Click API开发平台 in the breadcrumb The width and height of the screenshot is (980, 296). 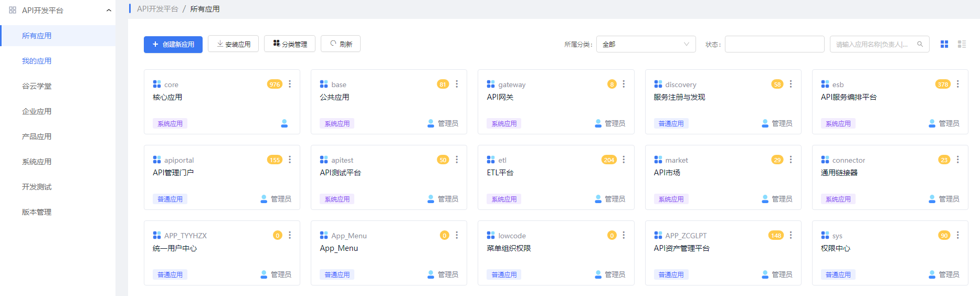[x=157, y=9]
